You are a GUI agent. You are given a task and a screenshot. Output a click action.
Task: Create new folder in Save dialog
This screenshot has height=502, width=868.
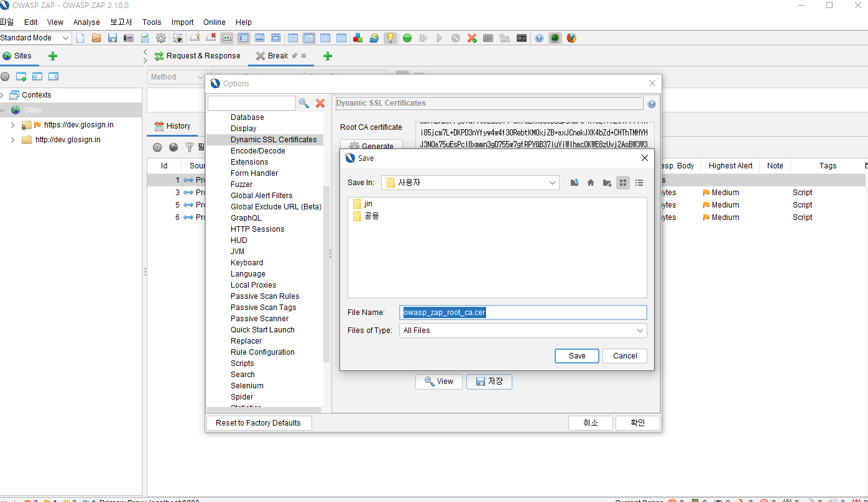click(x=607, y=183)
